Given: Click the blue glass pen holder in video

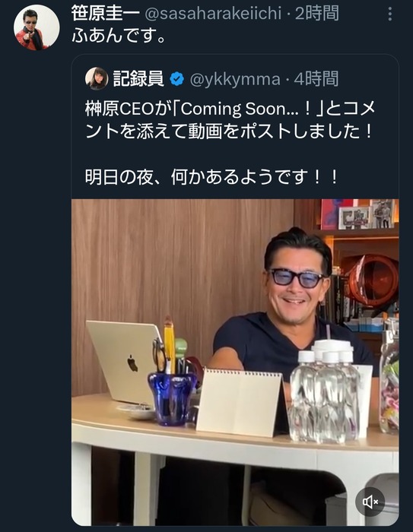Looking at the screenshot, I should tap(172, 399).
